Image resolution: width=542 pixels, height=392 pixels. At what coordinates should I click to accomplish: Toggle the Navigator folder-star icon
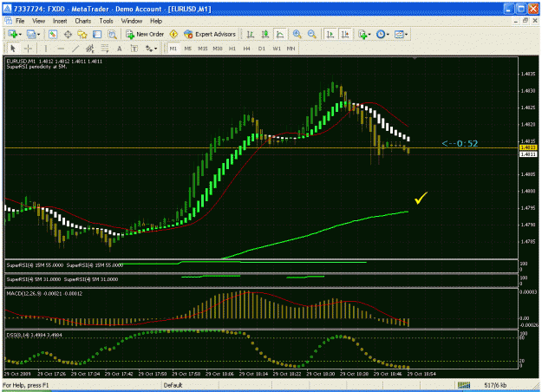82,34
